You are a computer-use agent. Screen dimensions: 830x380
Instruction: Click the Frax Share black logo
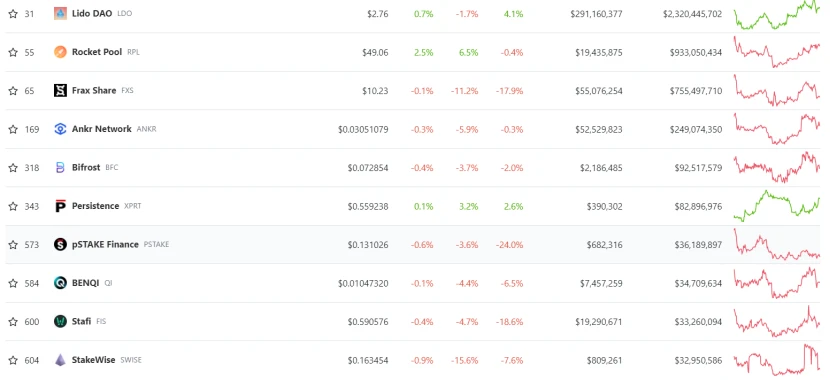(x=60, y=91)
